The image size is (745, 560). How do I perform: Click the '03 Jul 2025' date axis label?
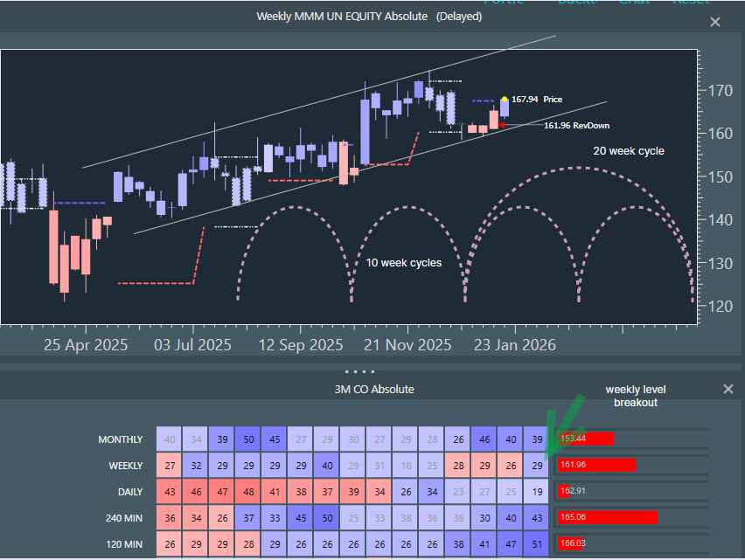point(192,345)
